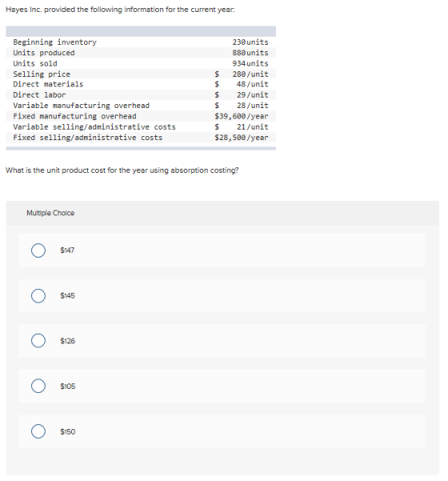Choose the $145 radio option
The image size is (448, 481).
click(x=38, y=295)
